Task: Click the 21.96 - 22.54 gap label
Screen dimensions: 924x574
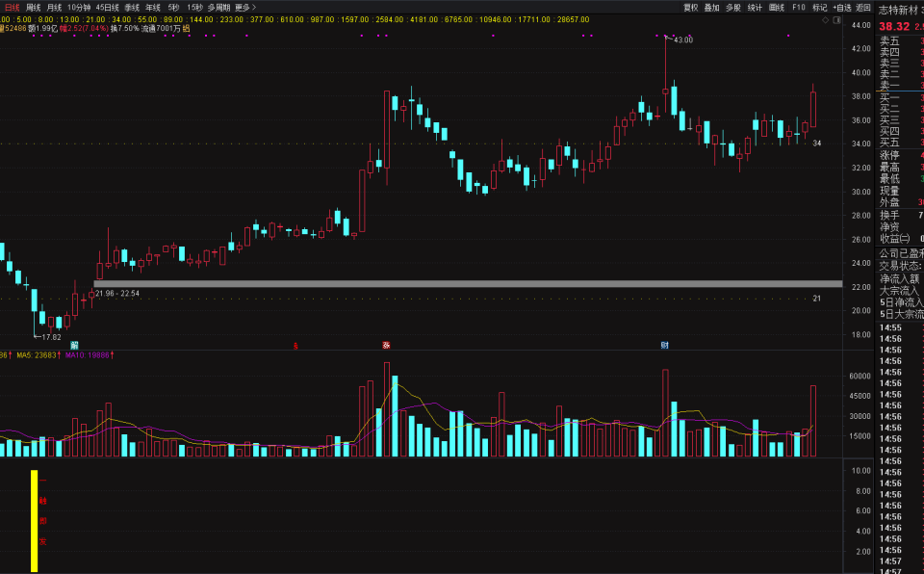Action: (x=117, y=293)
